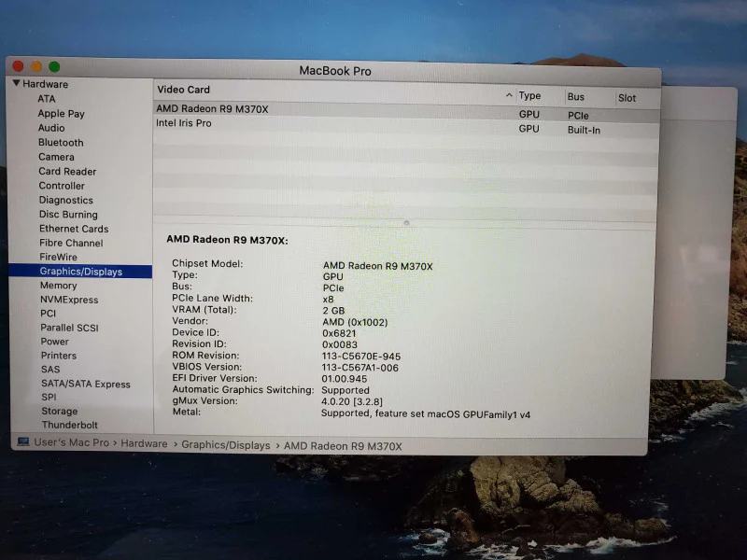Select SATA/SATA Express item
The height and width of the screenshot is (560, 747).
(86, 384)
